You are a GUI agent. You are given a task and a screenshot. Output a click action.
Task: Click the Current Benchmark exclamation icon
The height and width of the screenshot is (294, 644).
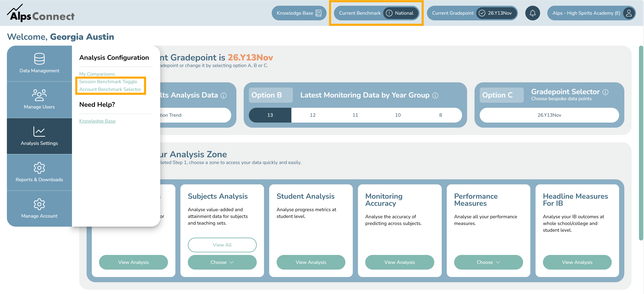pos(389,13)
